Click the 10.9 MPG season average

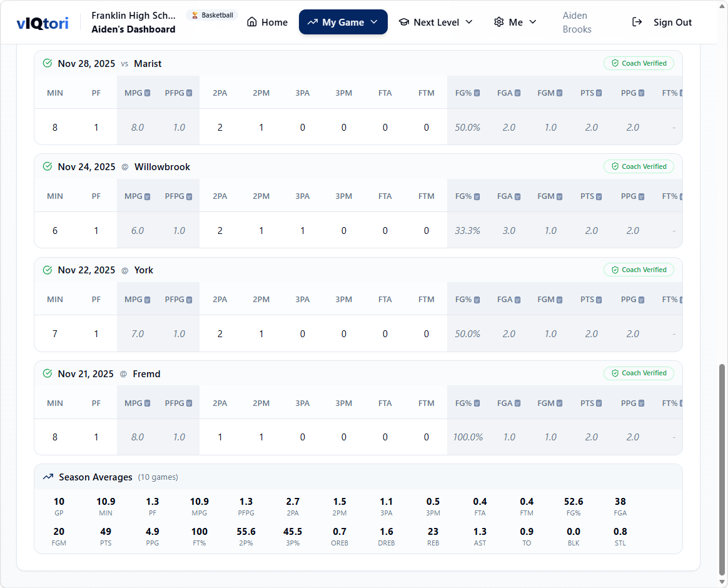coord(199,502)
